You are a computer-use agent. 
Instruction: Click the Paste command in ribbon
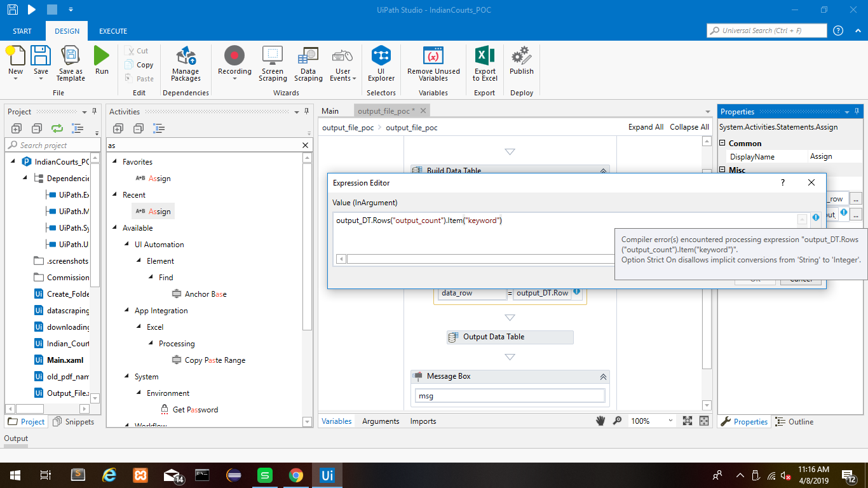tap(139, 79)
